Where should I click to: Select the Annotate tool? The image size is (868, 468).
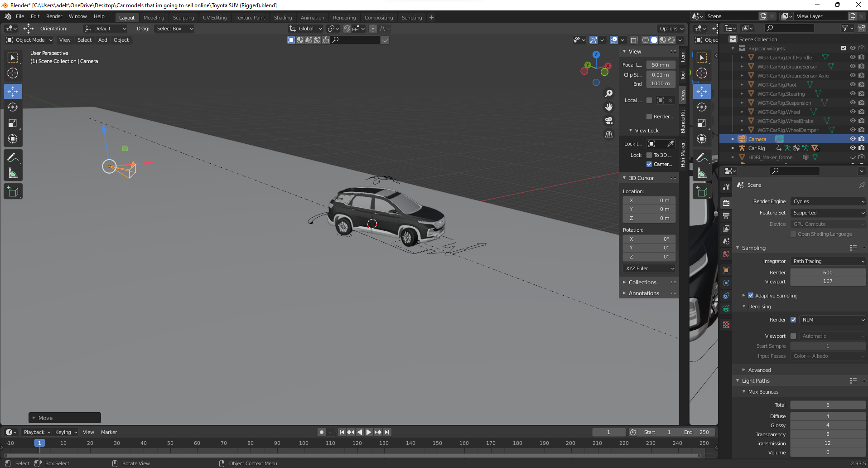pyautogui.click(x=13, y=157)
